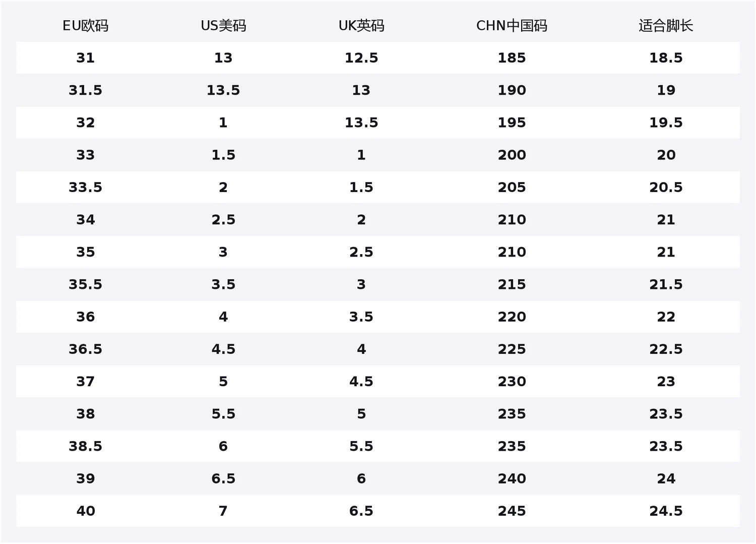Image resolution: width=756 pixels, height=544 pixels.
Task: Select EU size 38 cell
Action: coord(85,414)
